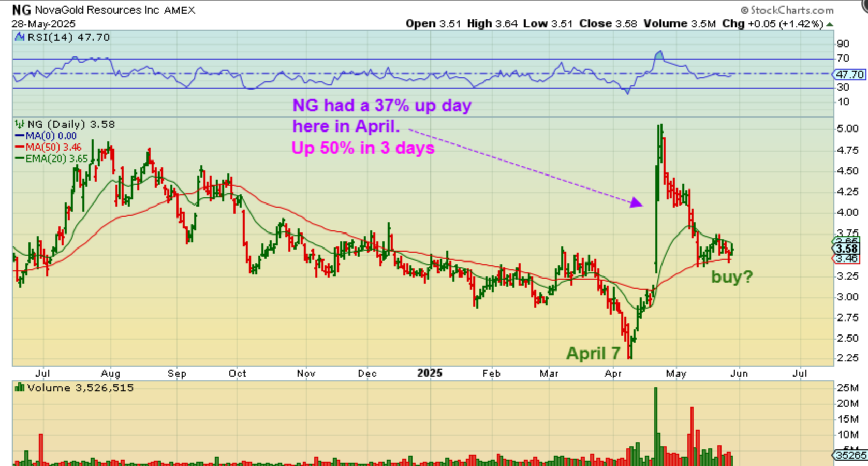Click the green 'buy?' annotation text

pos(732,277)
